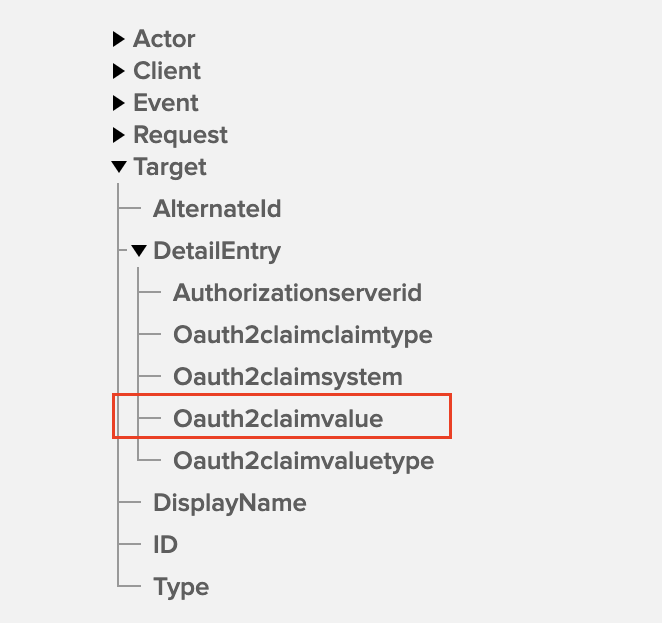Select the Event label

166,104
